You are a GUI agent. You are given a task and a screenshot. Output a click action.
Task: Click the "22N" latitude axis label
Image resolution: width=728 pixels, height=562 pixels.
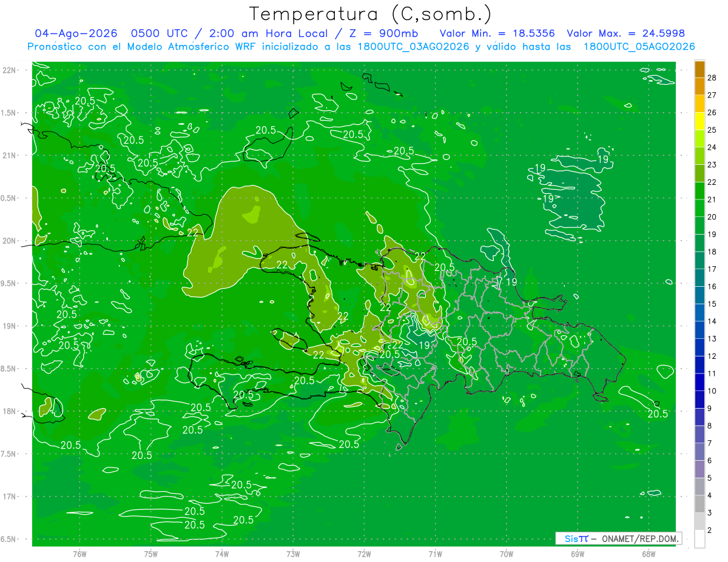pyautogui.click(x=9, y=70)
